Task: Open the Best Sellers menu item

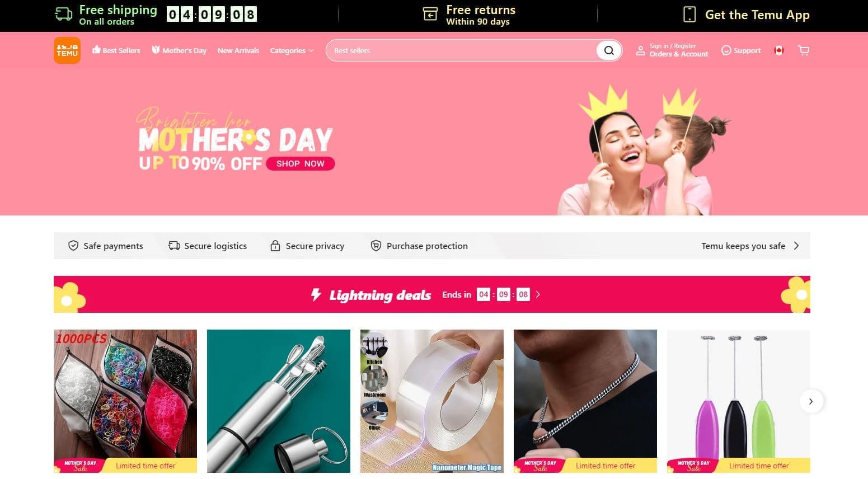Action: pos(116,50)
